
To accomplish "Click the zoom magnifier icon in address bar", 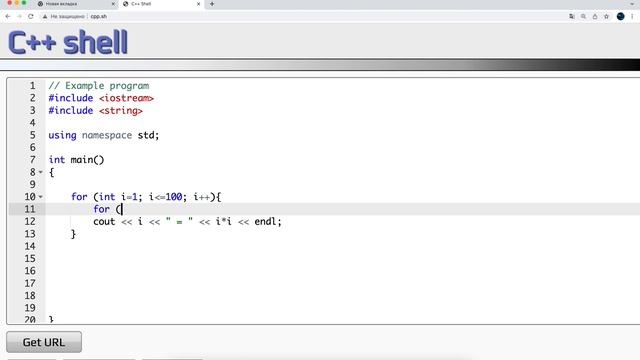I will [583, 16].
